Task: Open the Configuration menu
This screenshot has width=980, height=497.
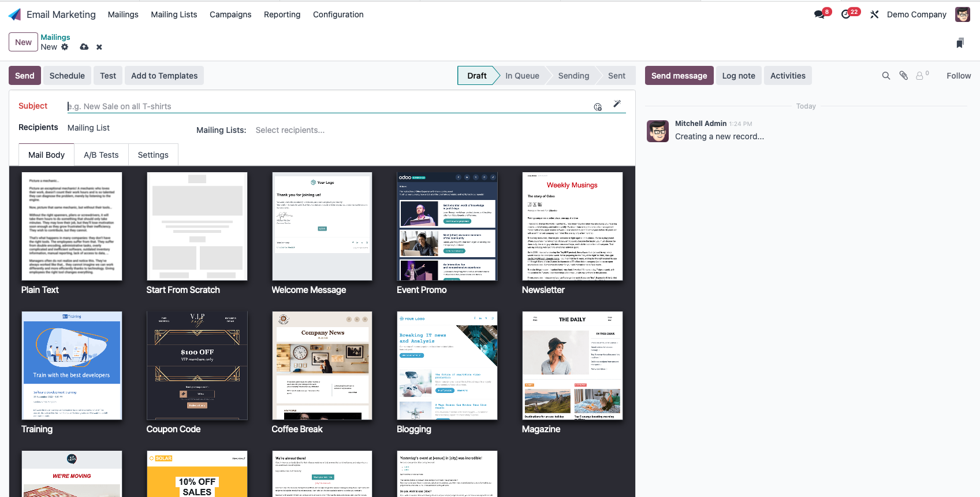Action: click(338, 14)
